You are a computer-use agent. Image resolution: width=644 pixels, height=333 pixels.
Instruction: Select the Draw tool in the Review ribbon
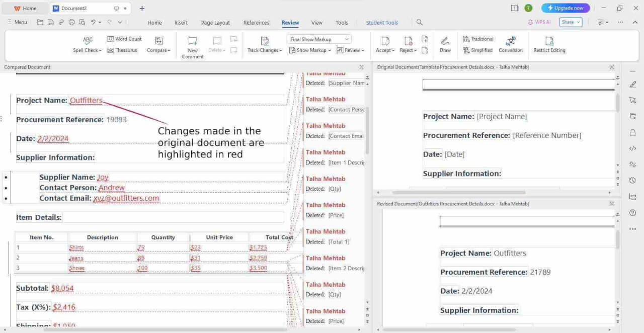tap(444, 44)
